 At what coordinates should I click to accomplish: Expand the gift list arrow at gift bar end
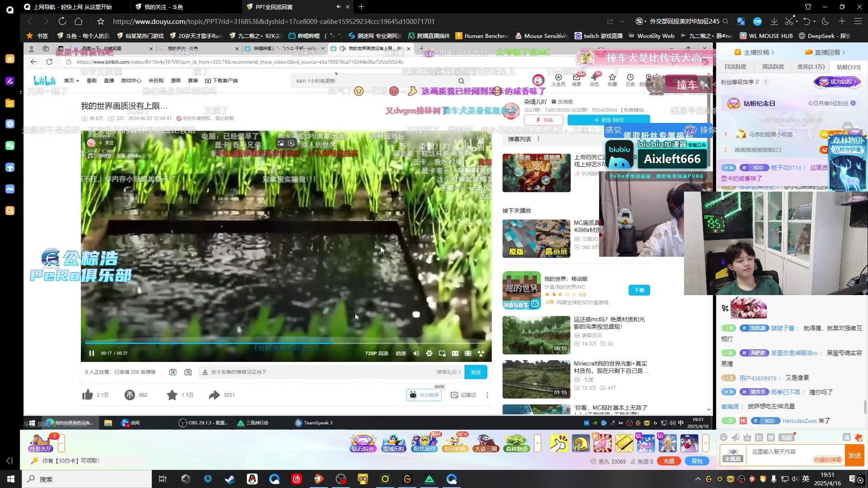705,443
